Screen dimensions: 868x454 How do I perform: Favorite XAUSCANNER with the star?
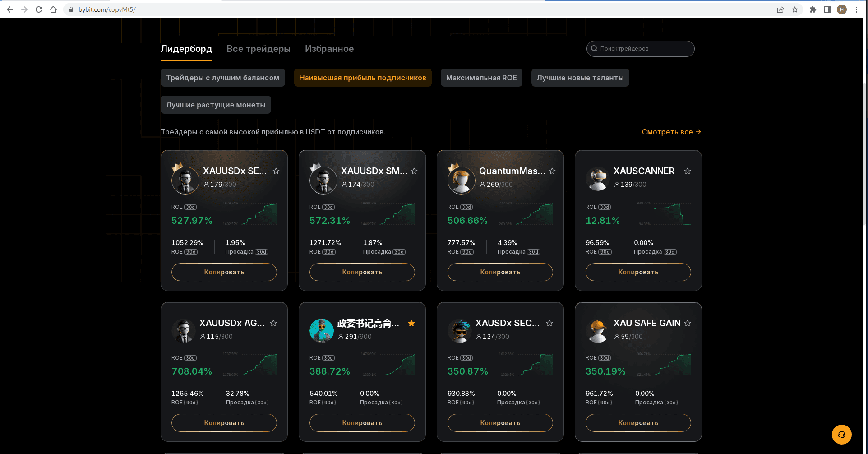[x=688, y=171]
